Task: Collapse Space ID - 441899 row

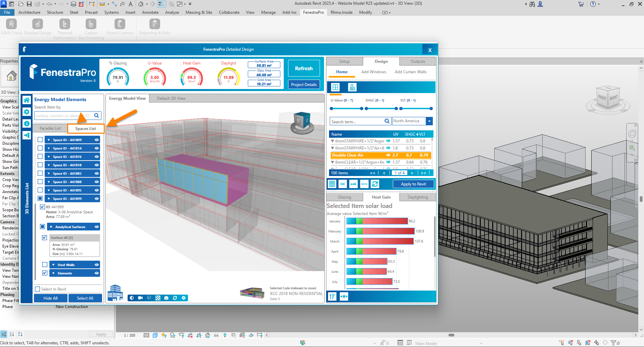Action: tap(49, 199)
